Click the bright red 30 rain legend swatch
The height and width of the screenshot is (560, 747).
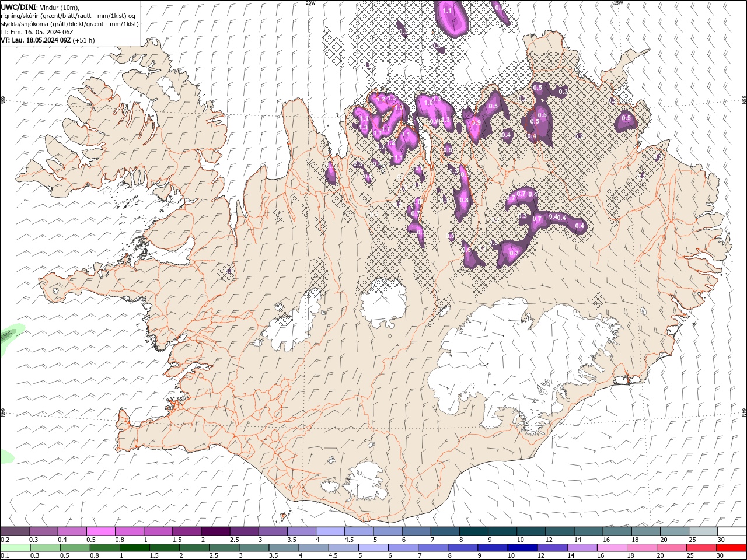coord(731,548)
